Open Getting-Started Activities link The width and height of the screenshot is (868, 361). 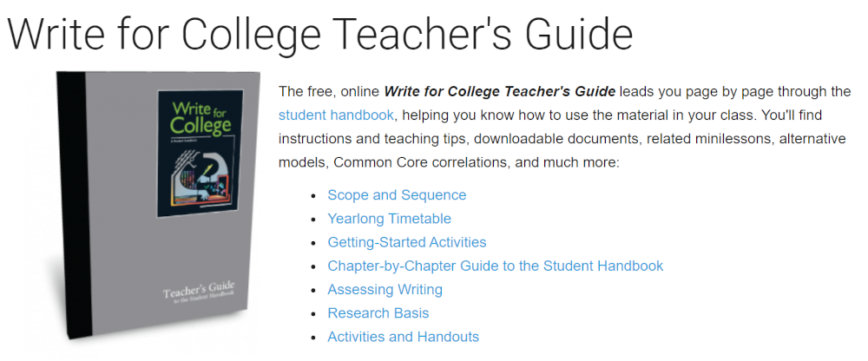tap(407, 242)
